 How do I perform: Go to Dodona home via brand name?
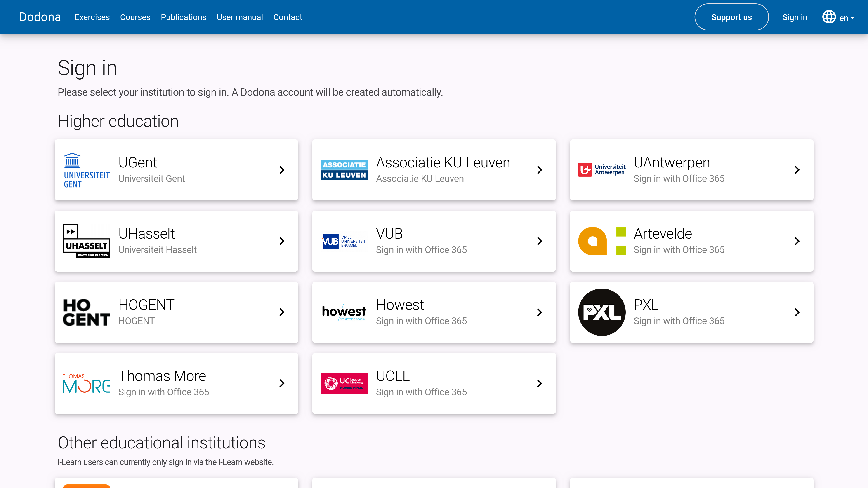click(x=40, y=17)
